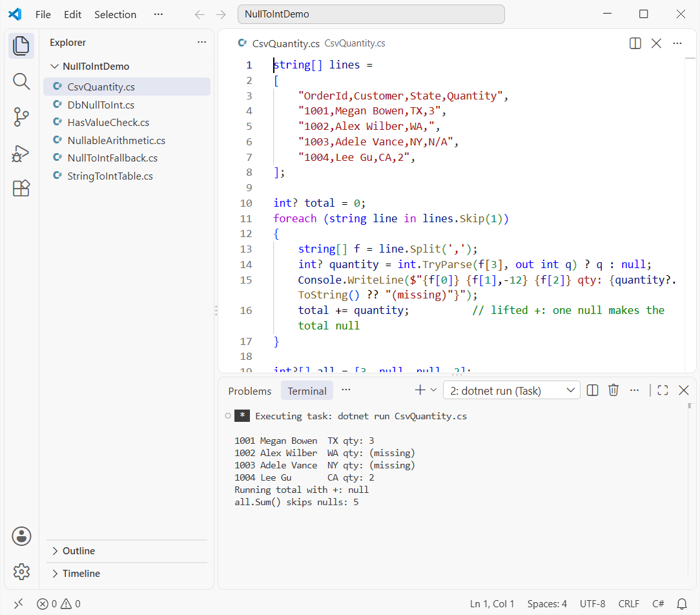Maximize the terminal panel size
The image size is (700, 615).
[x=663, y=390]
